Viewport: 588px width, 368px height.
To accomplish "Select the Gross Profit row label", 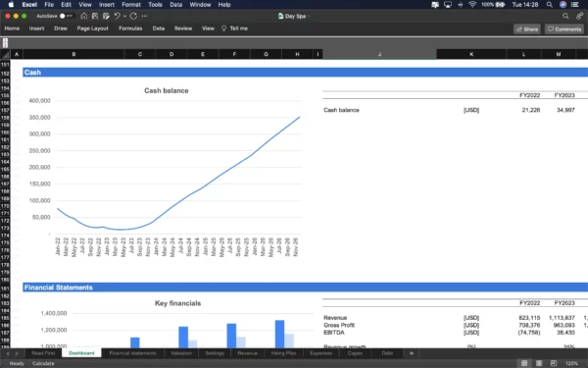I will coord(339,325).
